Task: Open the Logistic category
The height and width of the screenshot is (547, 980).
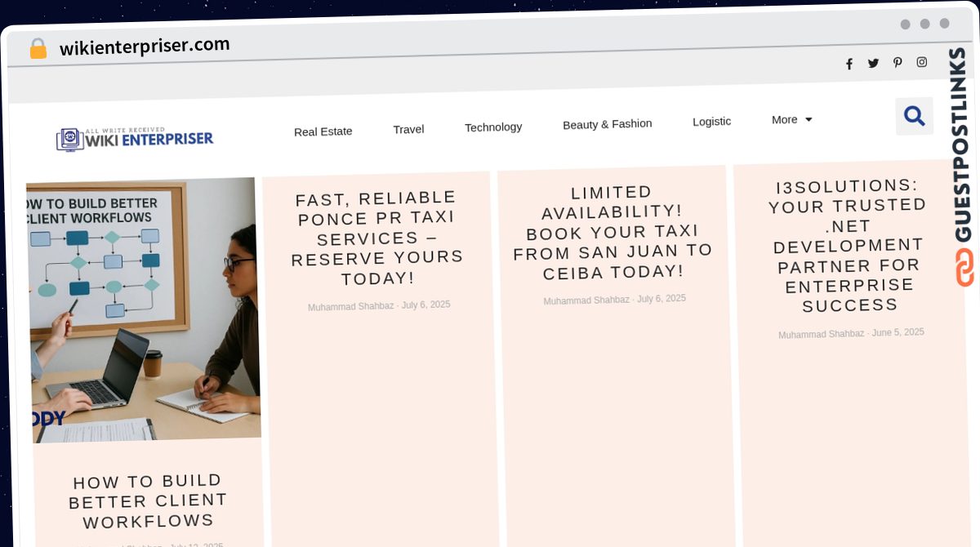Action: click(x=712, y=121)
